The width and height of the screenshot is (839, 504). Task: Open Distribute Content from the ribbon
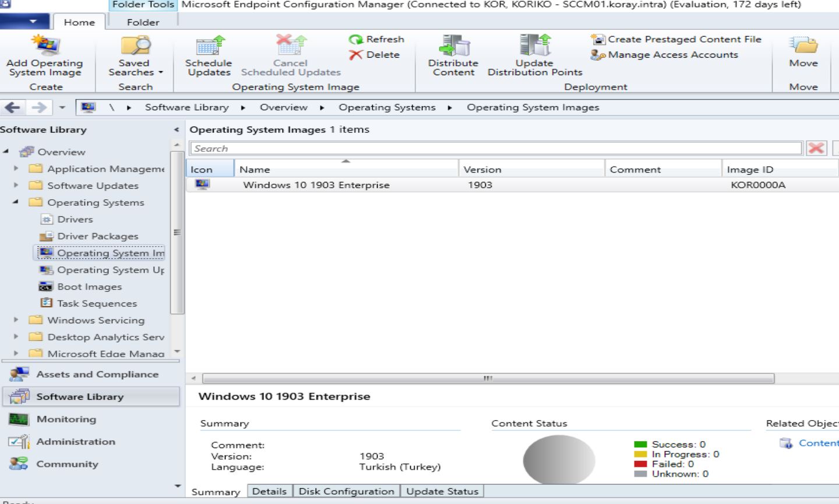tap(453, 55)
